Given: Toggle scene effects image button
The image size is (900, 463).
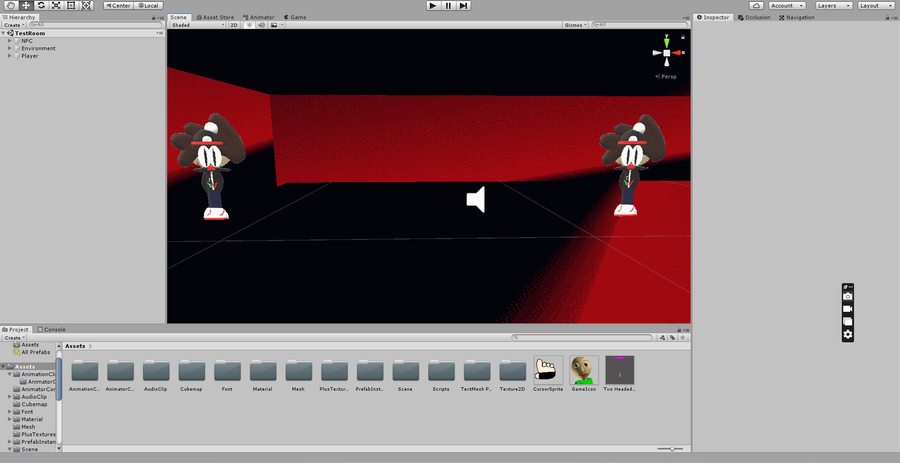Looking at the screenshot, I should [x=274, y=25].
